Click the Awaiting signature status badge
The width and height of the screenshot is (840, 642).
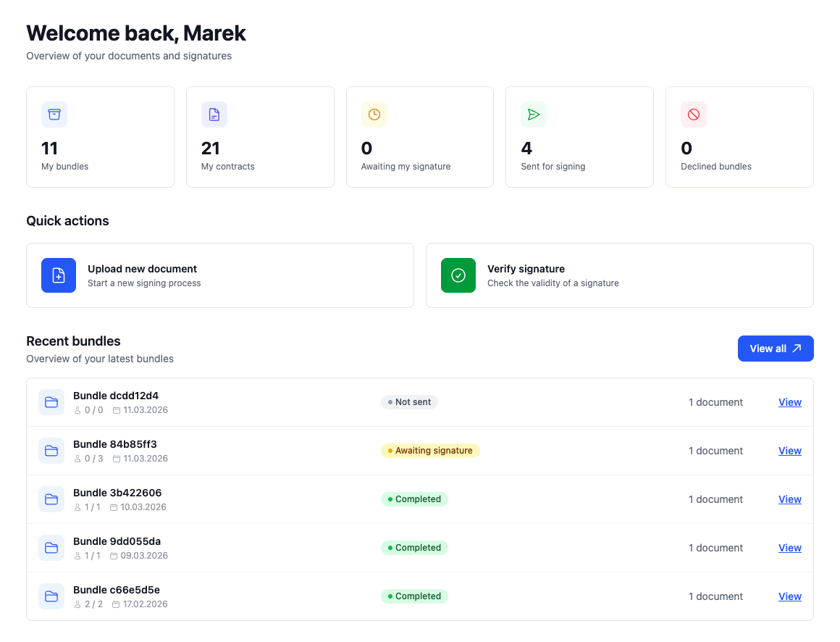(430, 451)
